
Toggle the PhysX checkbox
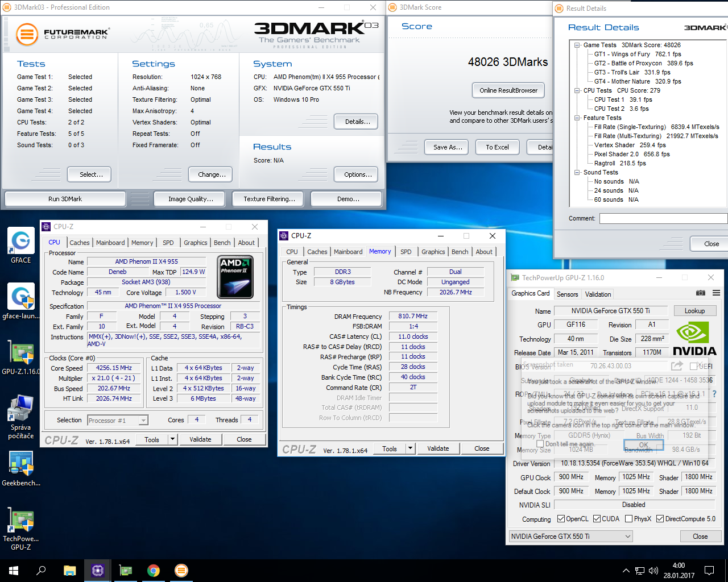pyautogui.click(x=628, y=518)
